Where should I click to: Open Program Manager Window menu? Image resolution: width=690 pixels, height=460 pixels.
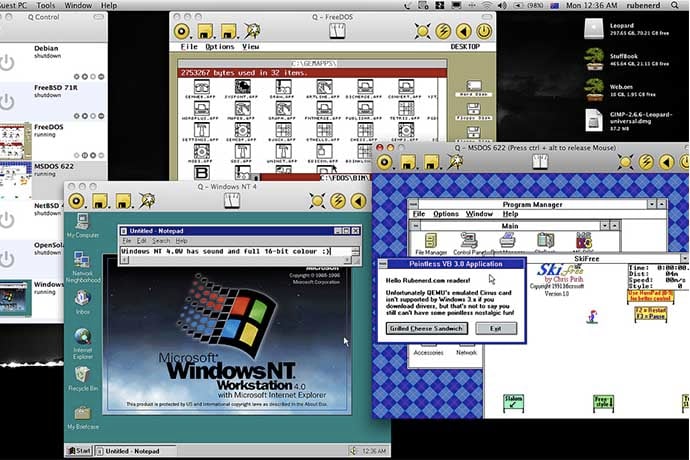[x=479, y=214]
